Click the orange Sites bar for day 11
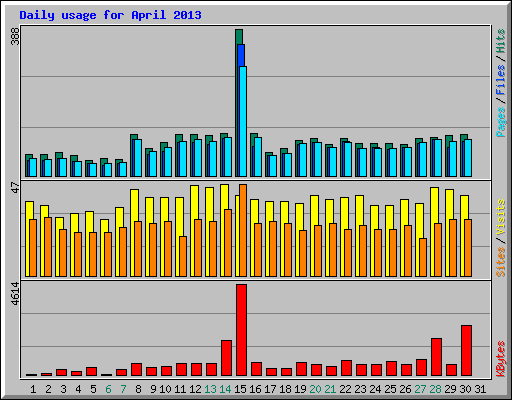Viewport: 512px width, 400px height. point(183,256)
